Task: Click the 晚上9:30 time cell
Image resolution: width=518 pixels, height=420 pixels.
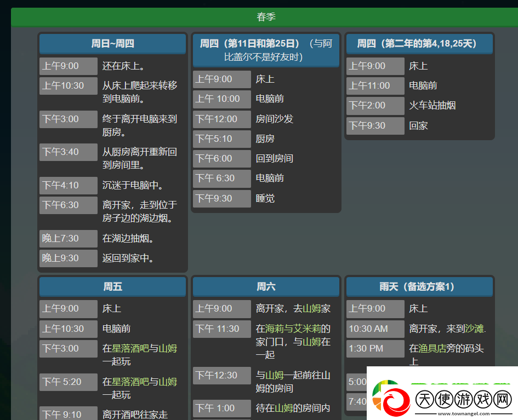Action: pos(69,258)
